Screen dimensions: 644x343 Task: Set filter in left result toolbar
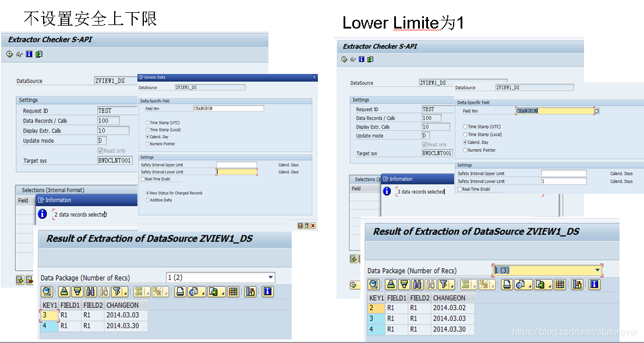pos(116,292)
